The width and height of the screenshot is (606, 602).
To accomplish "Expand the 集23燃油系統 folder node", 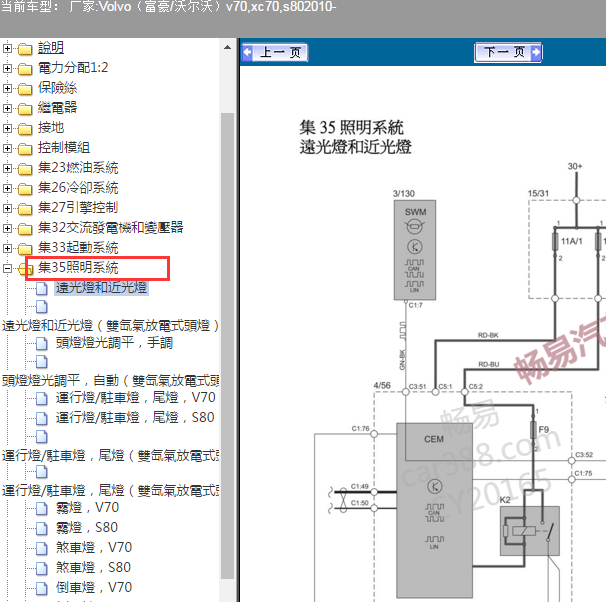I will 7,168.
